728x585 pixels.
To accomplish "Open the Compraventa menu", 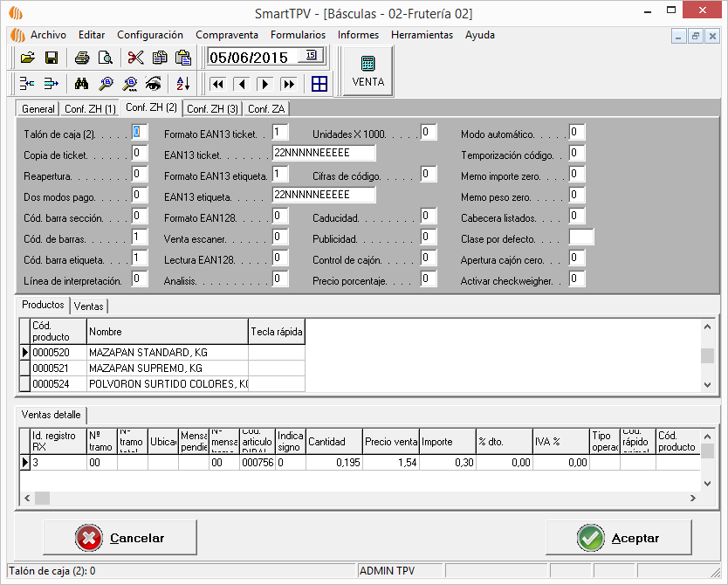I will (x=227, y=35).
